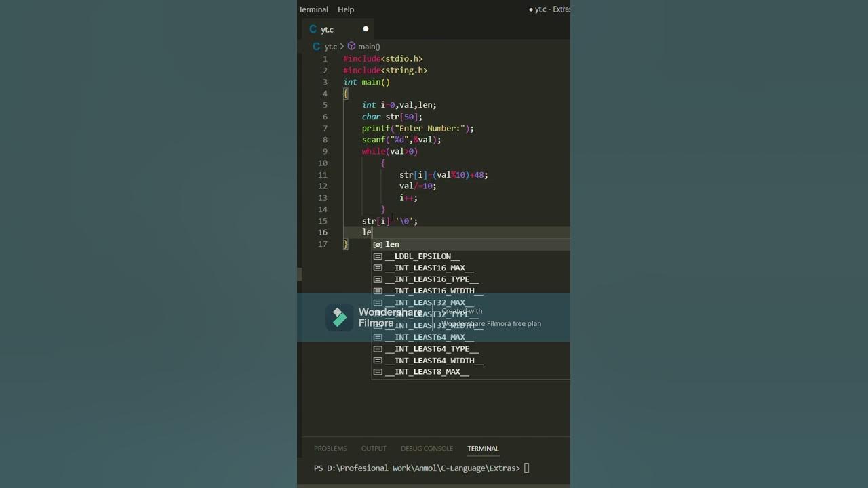The image size is (868, 488).
Task: Choose __INT_LEAST64_TYPE__ suggestion
Action: (471, 348)
